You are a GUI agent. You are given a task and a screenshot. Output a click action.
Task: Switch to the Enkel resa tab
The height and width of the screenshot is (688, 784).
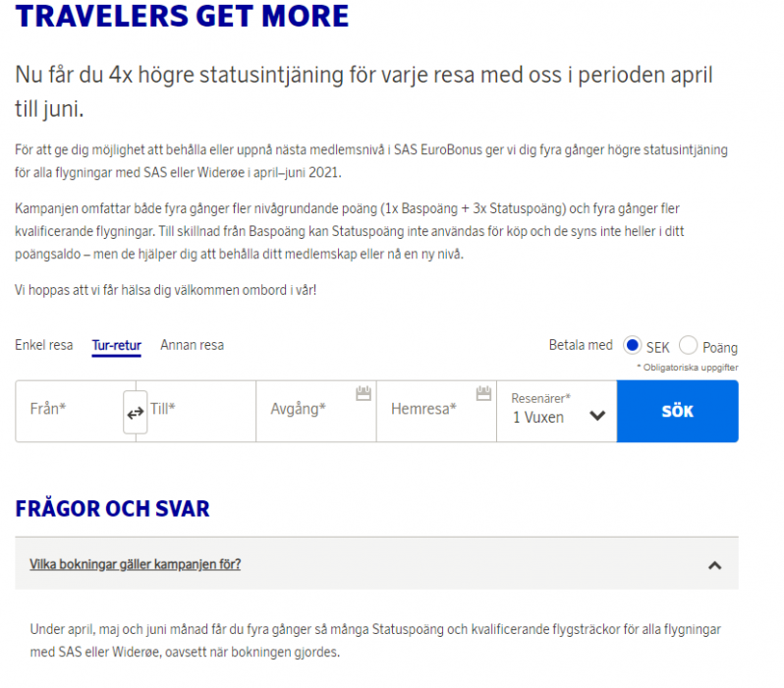pos(44,345)
